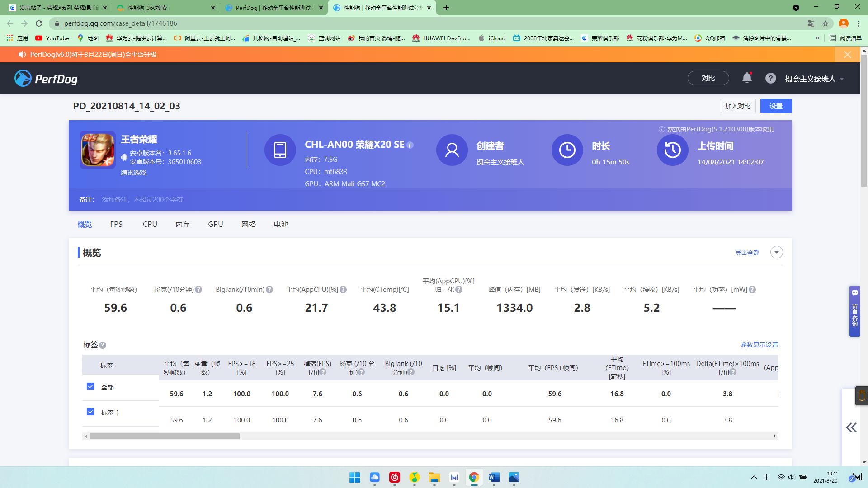Open Word from the taskbar
This screenshot has width=868, height=488.
(x=494, y=477)
